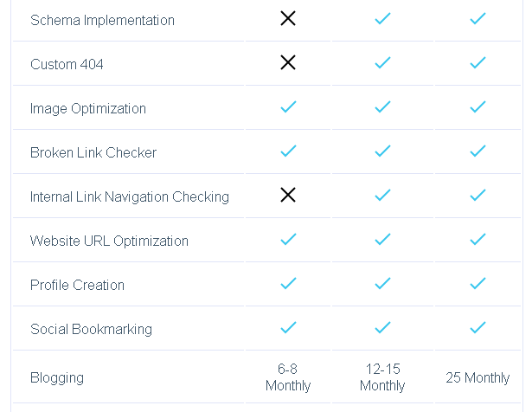Click last checkmark in Custom 404 row
Viewport: 532px width, 412px height.
click(x=478, y=63)
